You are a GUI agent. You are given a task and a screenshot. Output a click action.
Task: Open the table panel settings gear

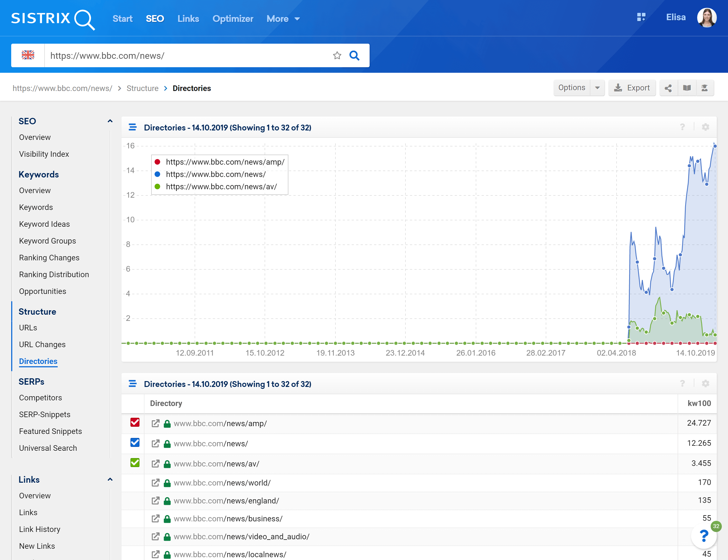point(705,384)
